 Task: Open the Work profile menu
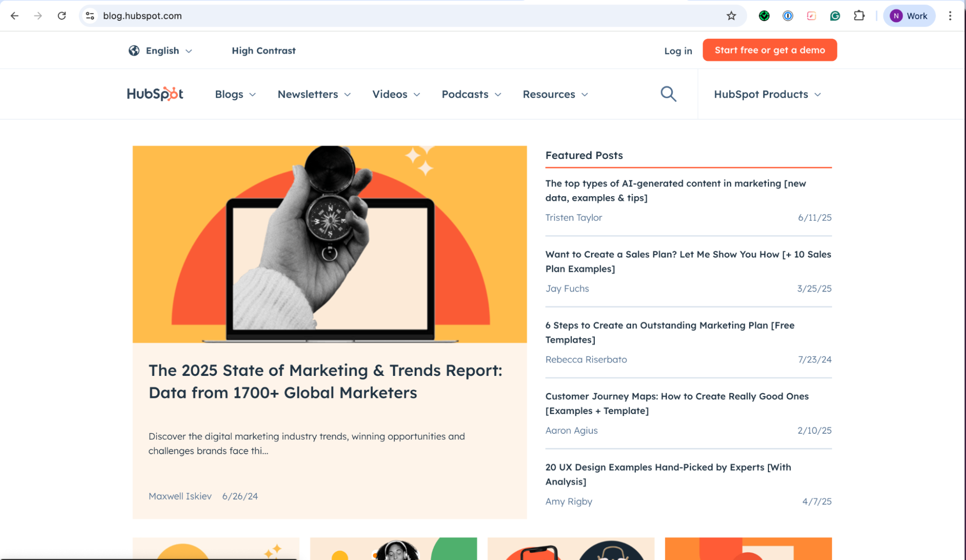pyautogui.click(x=909, y=16)
